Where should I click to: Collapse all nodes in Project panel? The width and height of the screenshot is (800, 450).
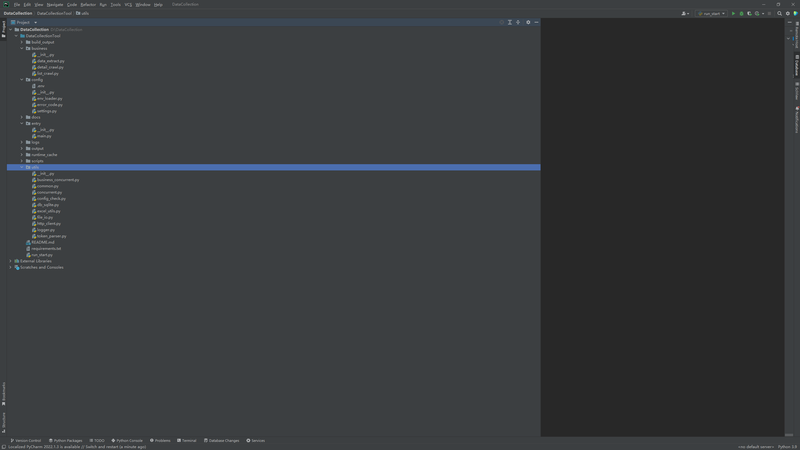pos(518,22)
